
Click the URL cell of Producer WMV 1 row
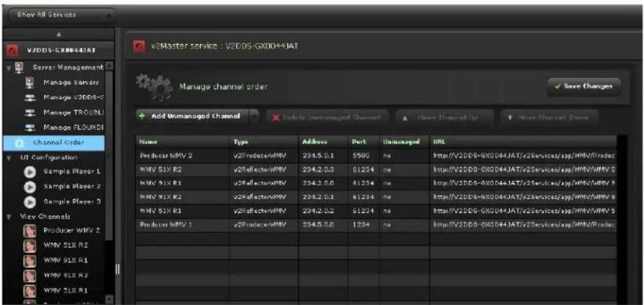[524, 225]
